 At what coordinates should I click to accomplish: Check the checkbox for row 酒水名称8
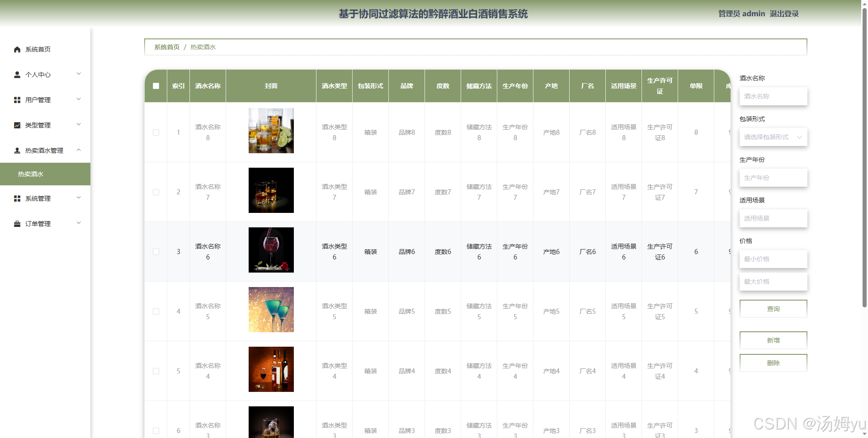click(156, 132)
